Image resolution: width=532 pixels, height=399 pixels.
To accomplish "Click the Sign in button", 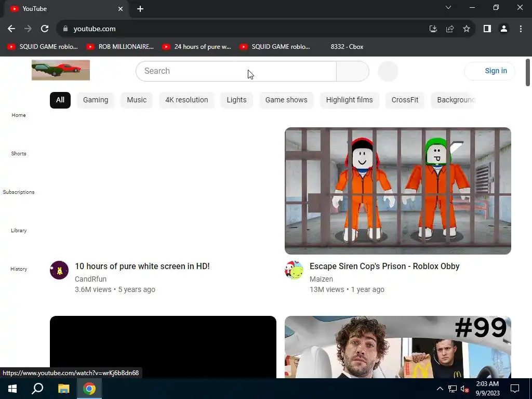I will [489, 71].
